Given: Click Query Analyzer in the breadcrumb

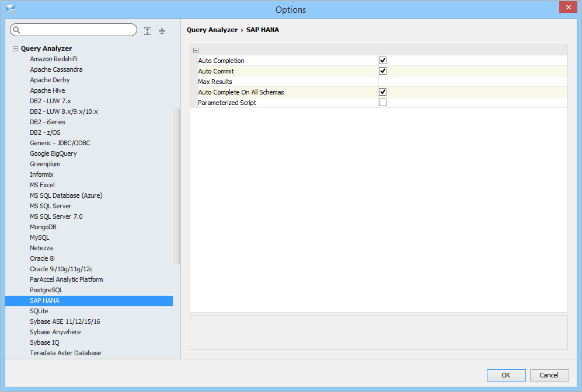Looking at the screenshot, I should pos(212,30).
